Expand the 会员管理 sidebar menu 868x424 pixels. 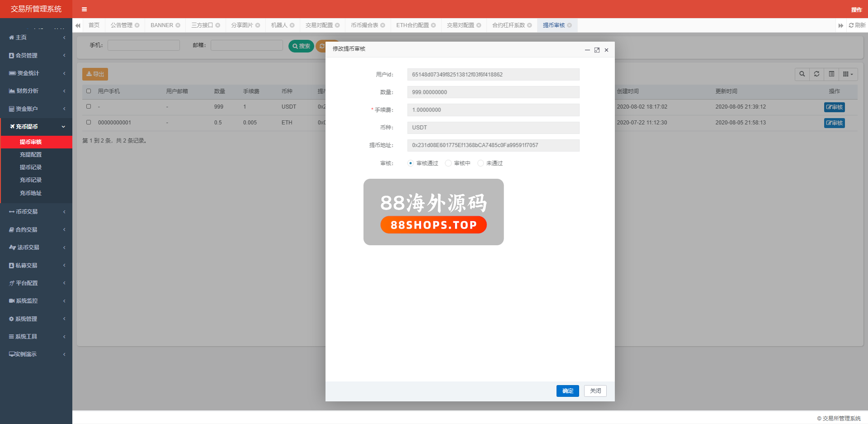coord(36,55)
